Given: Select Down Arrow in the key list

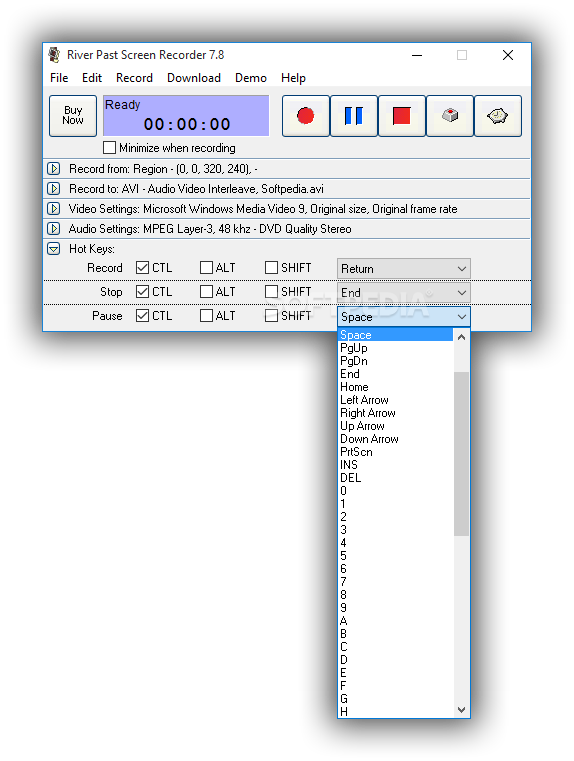Looking at the screenshot, I should 395,439.
